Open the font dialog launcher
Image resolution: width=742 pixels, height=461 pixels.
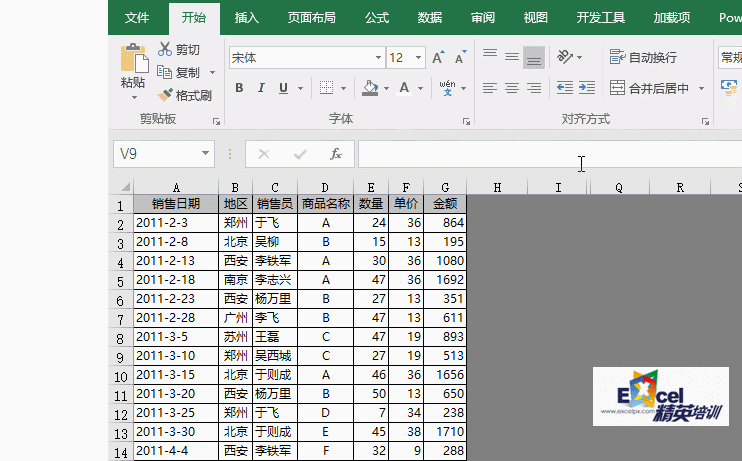[466, 122]
